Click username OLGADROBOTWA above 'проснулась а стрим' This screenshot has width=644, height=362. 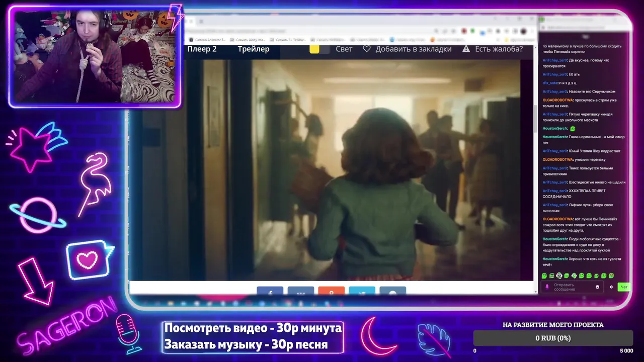coord(557,100)
